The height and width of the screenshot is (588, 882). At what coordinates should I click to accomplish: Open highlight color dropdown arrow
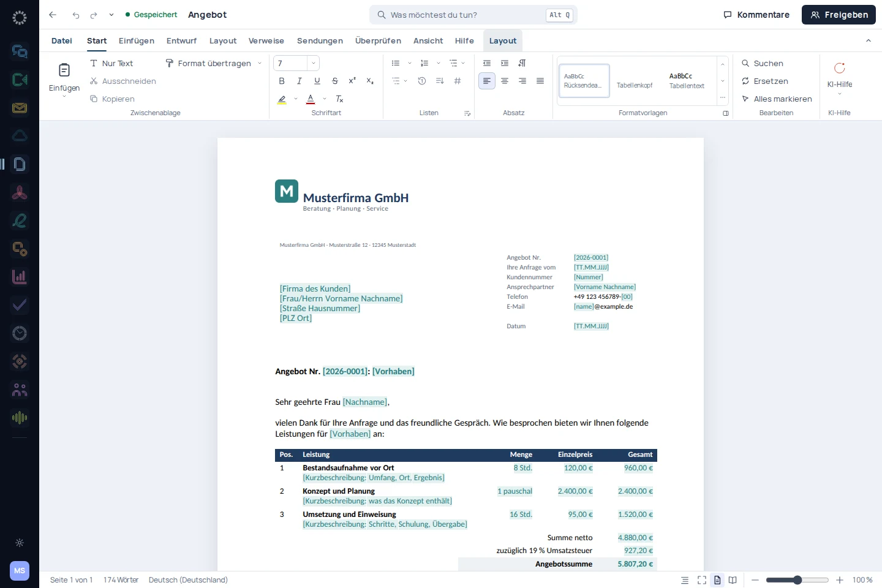pyautogui.click(x=296, y=99)
